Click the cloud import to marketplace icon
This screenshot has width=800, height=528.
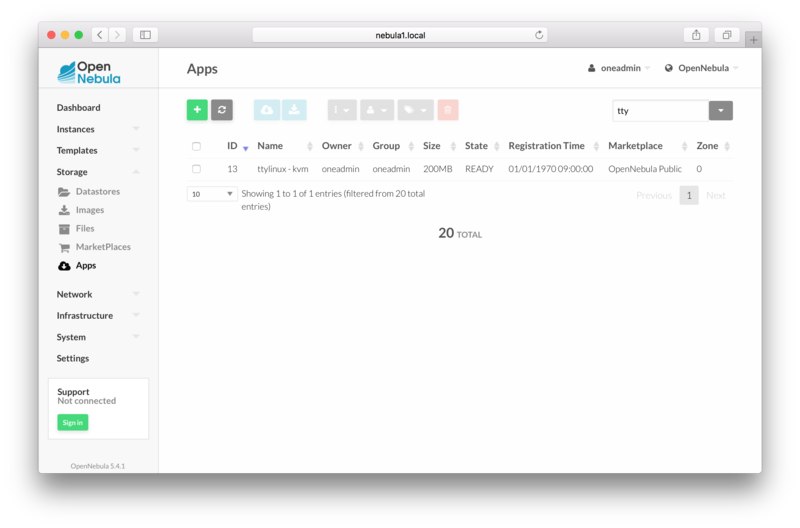(267, 110)
